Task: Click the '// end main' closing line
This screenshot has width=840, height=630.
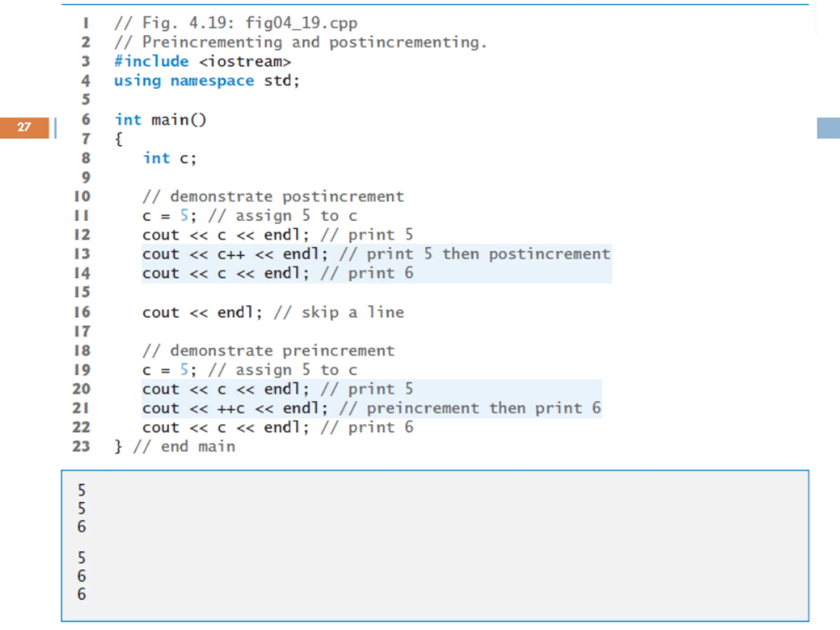Action: [x=175, y=447]
